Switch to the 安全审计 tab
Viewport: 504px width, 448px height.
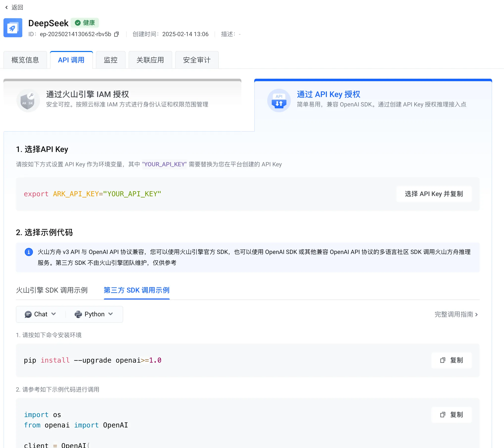tap(196, 60)
